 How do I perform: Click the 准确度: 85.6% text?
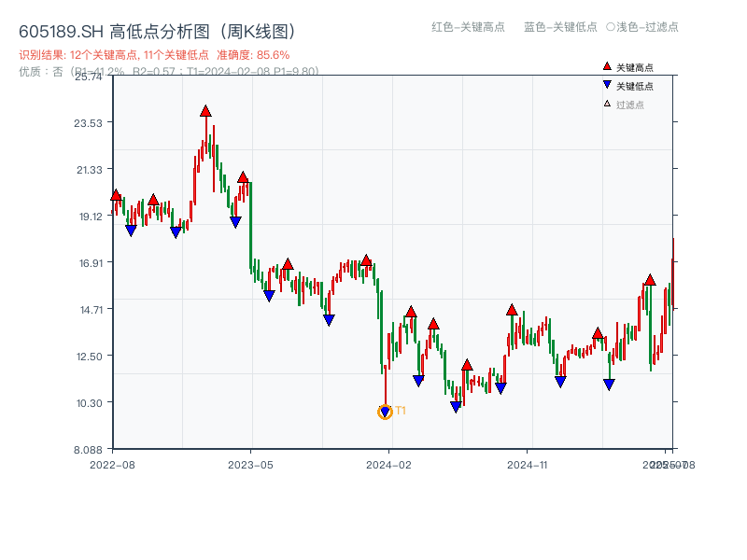[x=253, y=55]
